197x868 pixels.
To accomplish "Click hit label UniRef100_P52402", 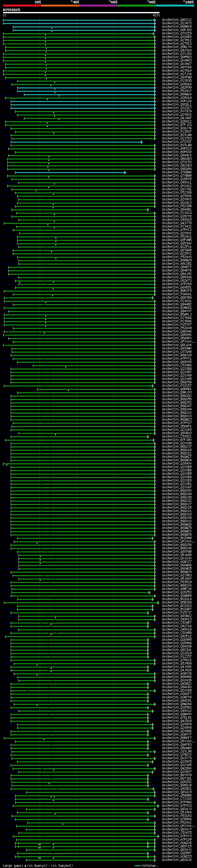I will 176,822.
